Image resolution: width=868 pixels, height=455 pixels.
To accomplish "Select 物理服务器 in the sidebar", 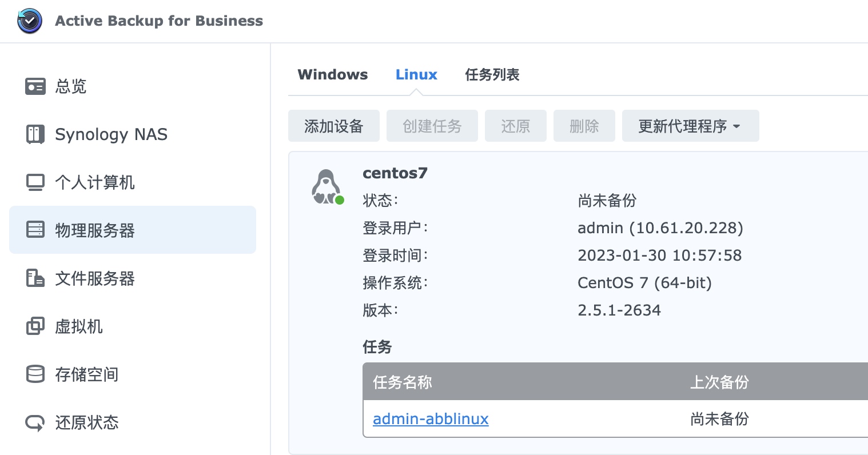I will point(133,230).
